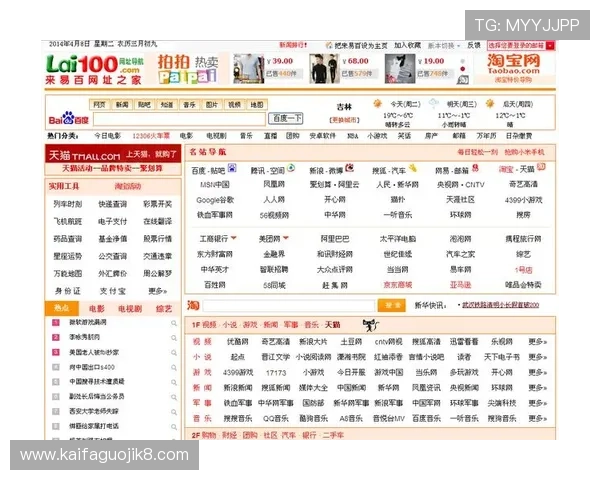Screen dimensions: 600x480
Task: Expand 更多» in the 小说 row
Action: (537, 357)
